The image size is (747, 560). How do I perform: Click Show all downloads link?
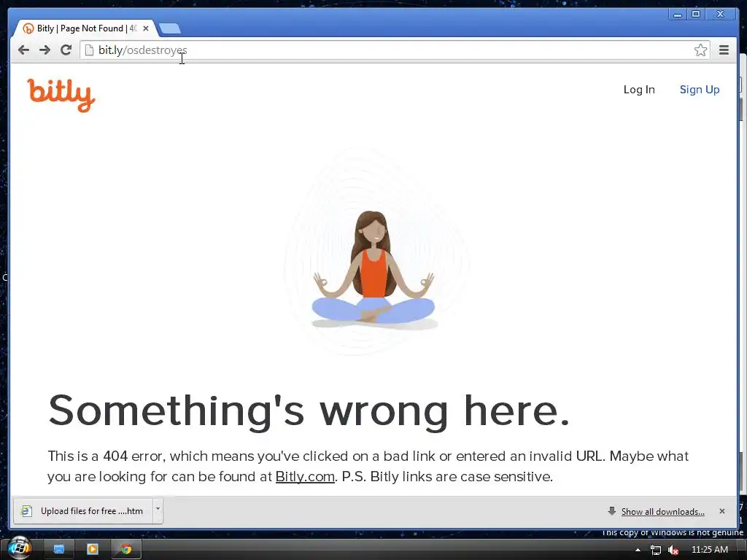pyautogui.click(x=662, y=512)
